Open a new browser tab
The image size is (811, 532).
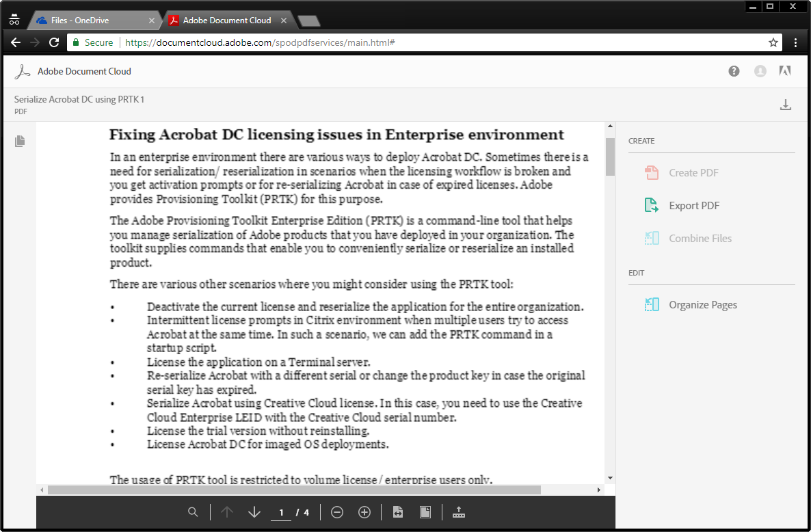tap(309, 21)
